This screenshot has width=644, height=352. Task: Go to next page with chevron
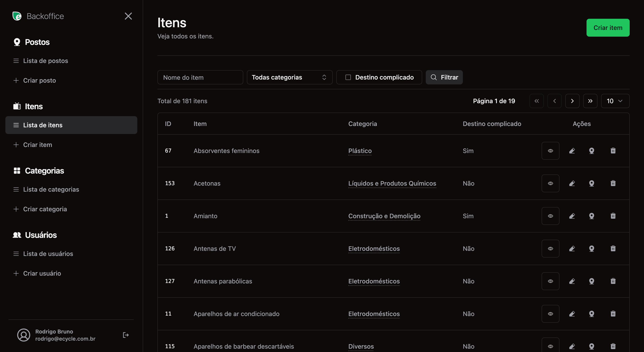[572, 101]
